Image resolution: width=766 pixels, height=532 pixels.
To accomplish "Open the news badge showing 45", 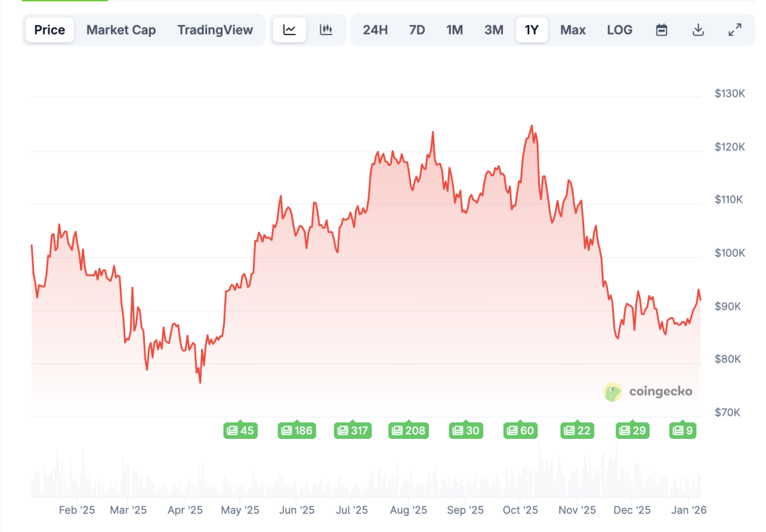I will point(240,430).
